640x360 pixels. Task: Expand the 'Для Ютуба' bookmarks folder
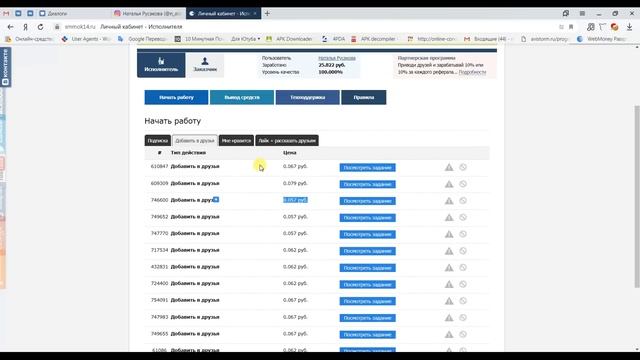click(245, 39)
